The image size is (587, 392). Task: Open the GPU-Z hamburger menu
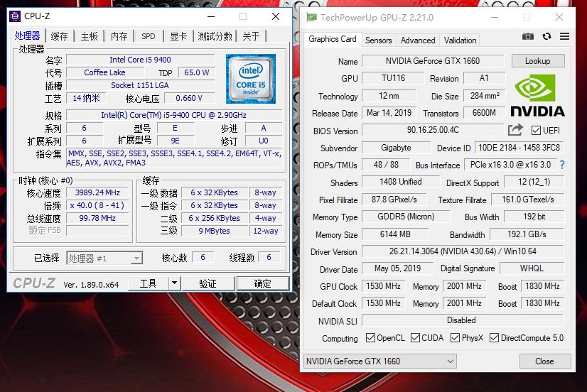click(564, 36)
